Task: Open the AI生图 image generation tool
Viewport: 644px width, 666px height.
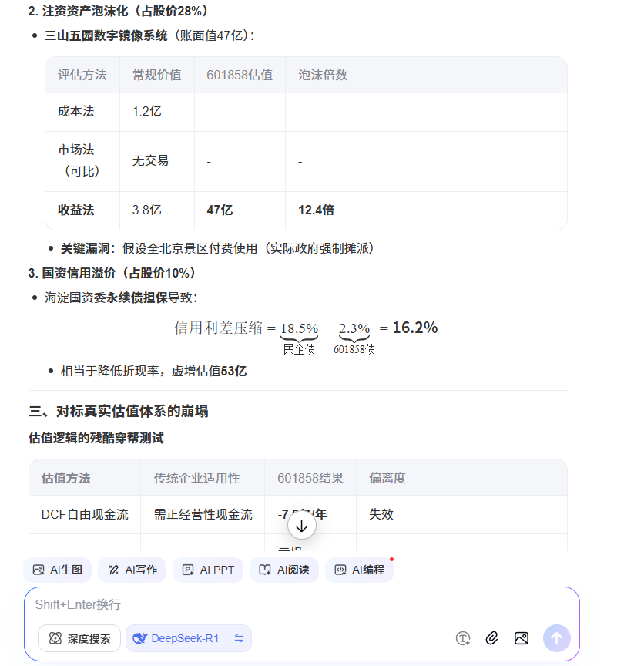Action: [57, 570]
